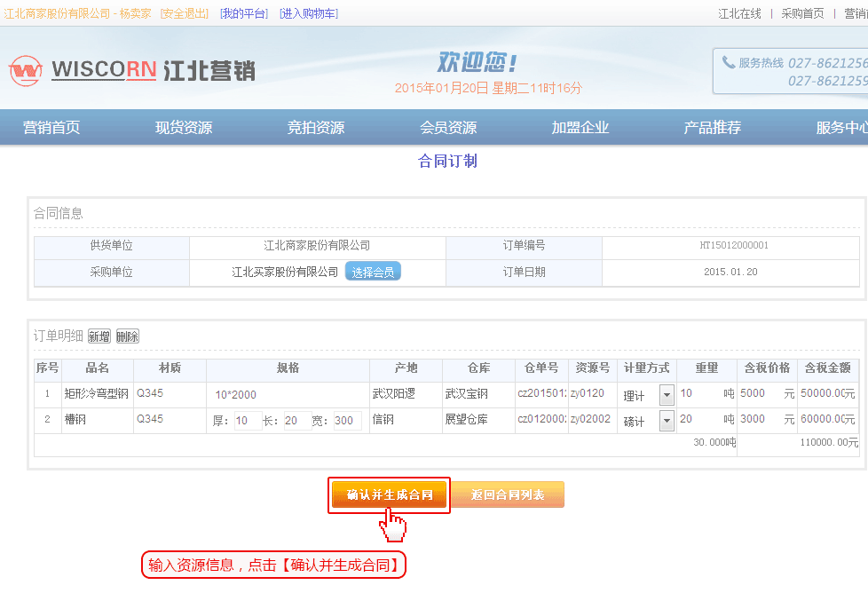Click weight field showing 10 in row 1
868x593 pixels.
(x=698, y=393)
